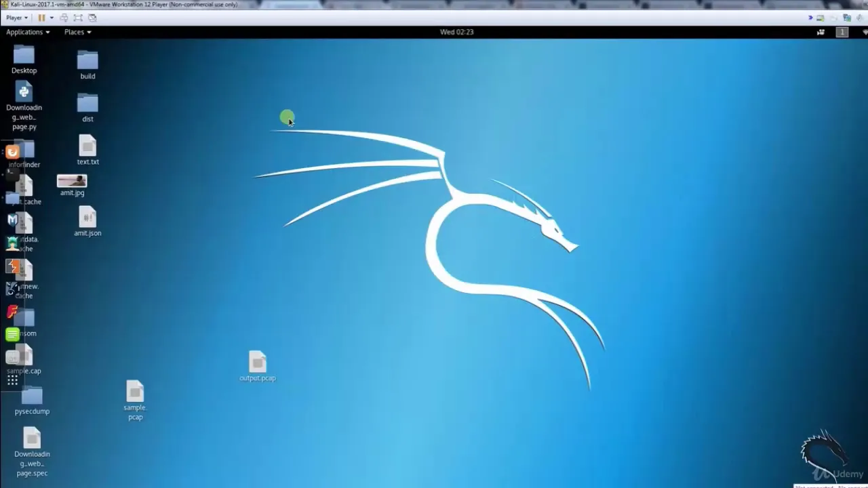Viewport: 868px width, 488px height.
Task: Select the output.pcap file
Action: pos(258,366)
